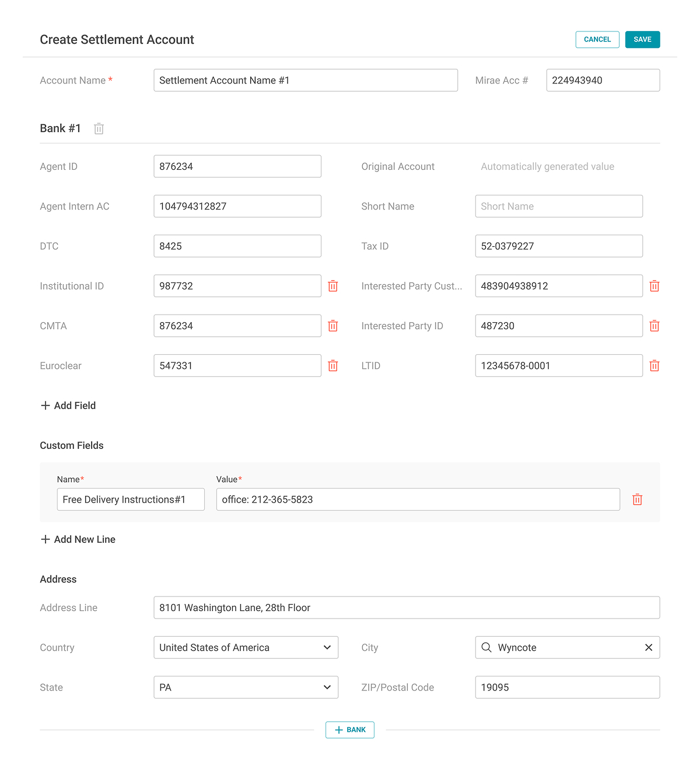Delete the LTID field

coord(654,366)
